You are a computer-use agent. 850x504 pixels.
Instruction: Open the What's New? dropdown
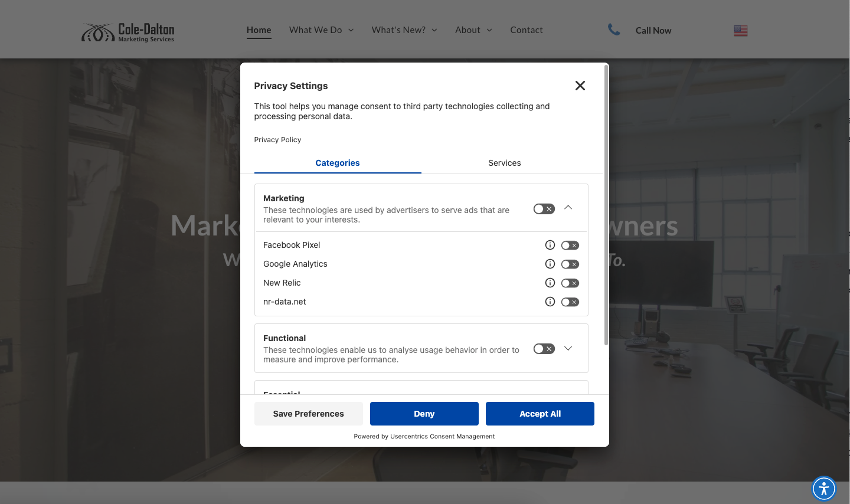point(404,30)
